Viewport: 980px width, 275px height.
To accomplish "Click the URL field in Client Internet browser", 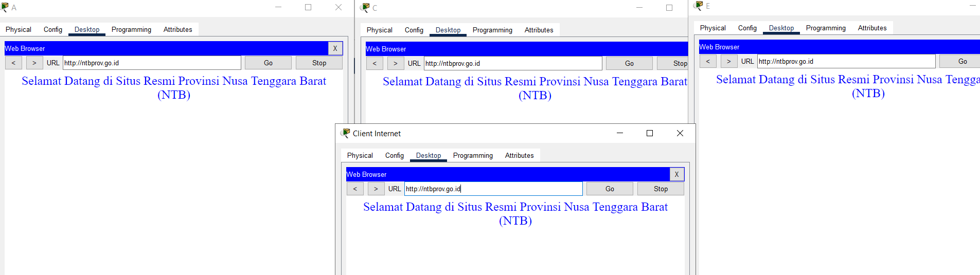I will pos(493,189).
